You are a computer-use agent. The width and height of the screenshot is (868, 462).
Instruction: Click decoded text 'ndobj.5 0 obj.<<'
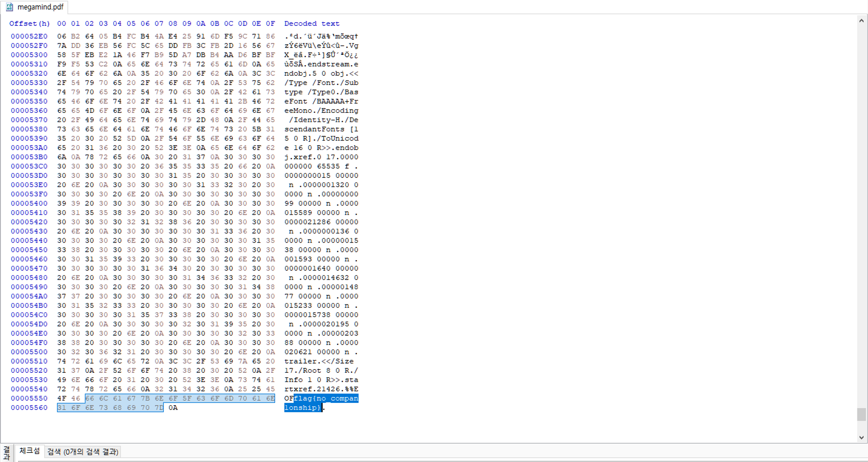(321, 73)
